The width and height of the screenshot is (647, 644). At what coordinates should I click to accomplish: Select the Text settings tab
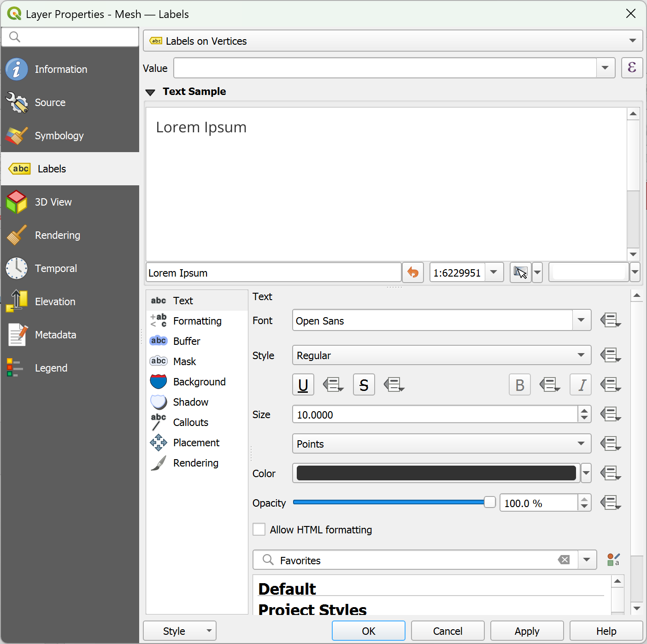click(197, 301)
